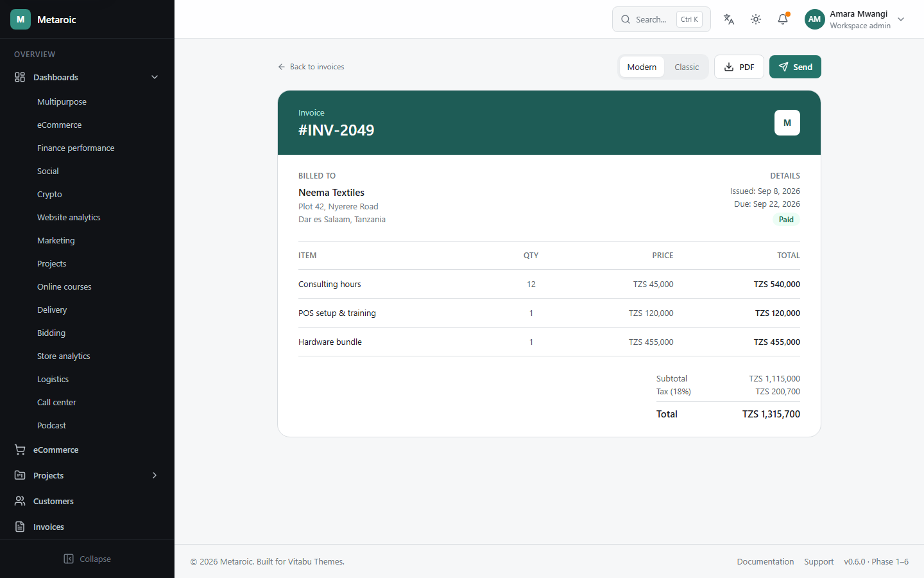Open the Delivery dashboard
924x578 pixels.
pos(52,310)
